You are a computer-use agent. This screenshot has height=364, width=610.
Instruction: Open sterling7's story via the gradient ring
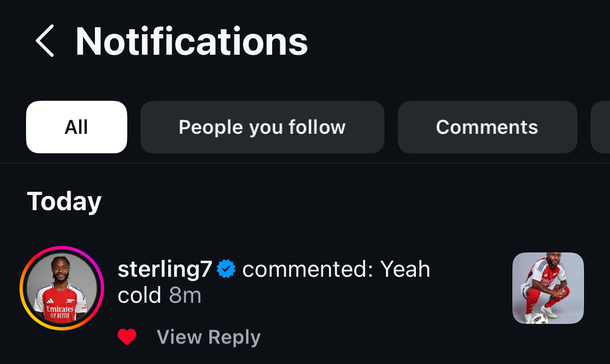[24, 288]
